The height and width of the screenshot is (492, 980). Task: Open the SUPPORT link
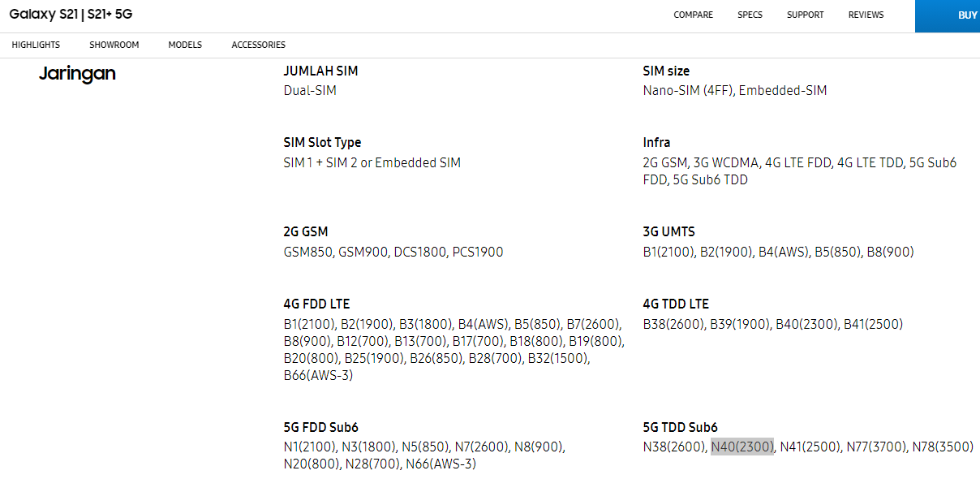(x=805, y=15)
